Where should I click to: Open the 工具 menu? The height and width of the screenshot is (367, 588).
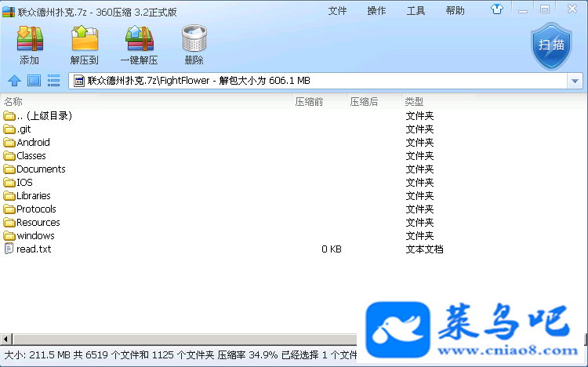click(x=416, y=11)
